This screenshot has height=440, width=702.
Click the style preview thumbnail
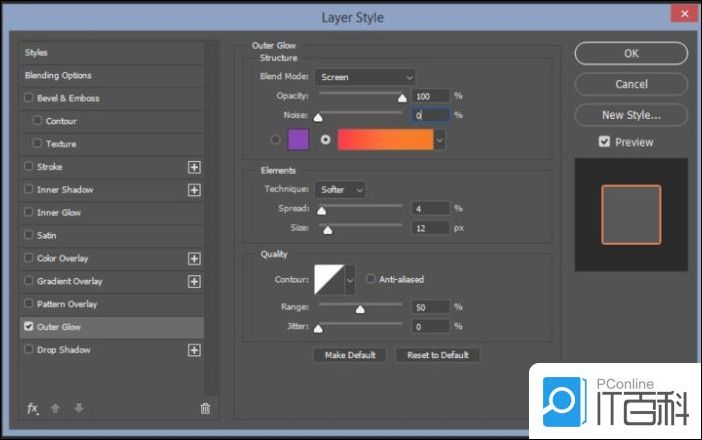tap(631, 214)
